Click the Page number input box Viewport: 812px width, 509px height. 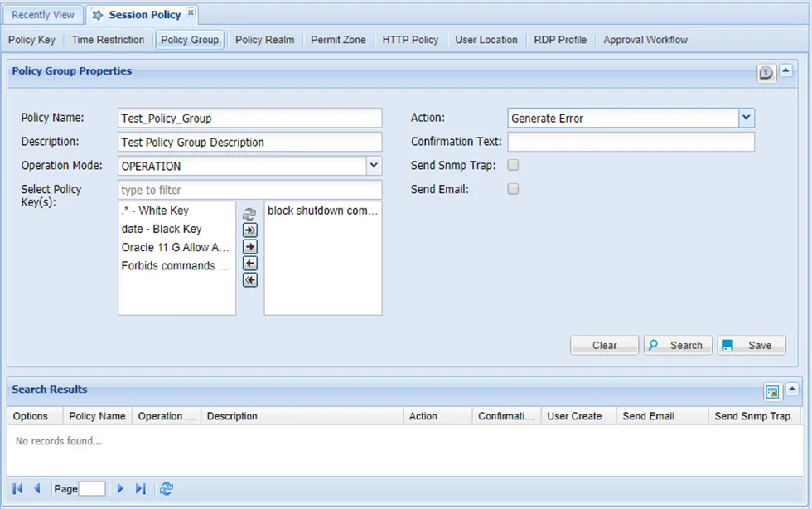[x=92, y=489]
